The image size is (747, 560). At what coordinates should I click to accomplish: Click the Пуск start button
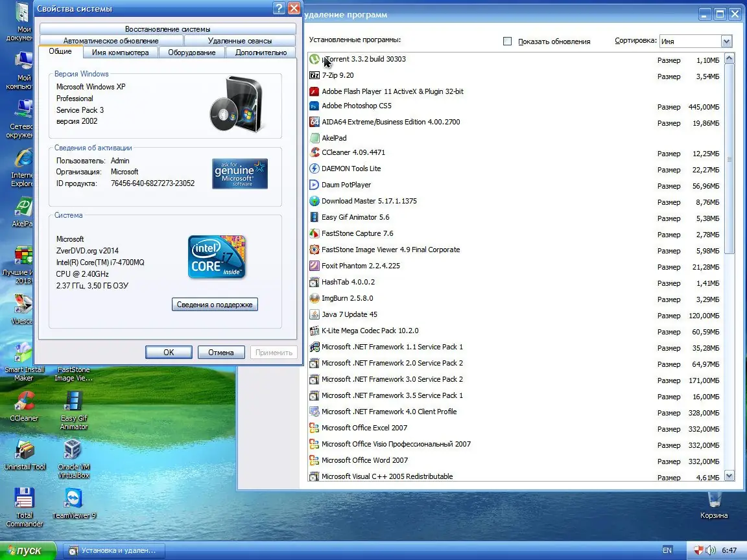[x=28, y=550]
